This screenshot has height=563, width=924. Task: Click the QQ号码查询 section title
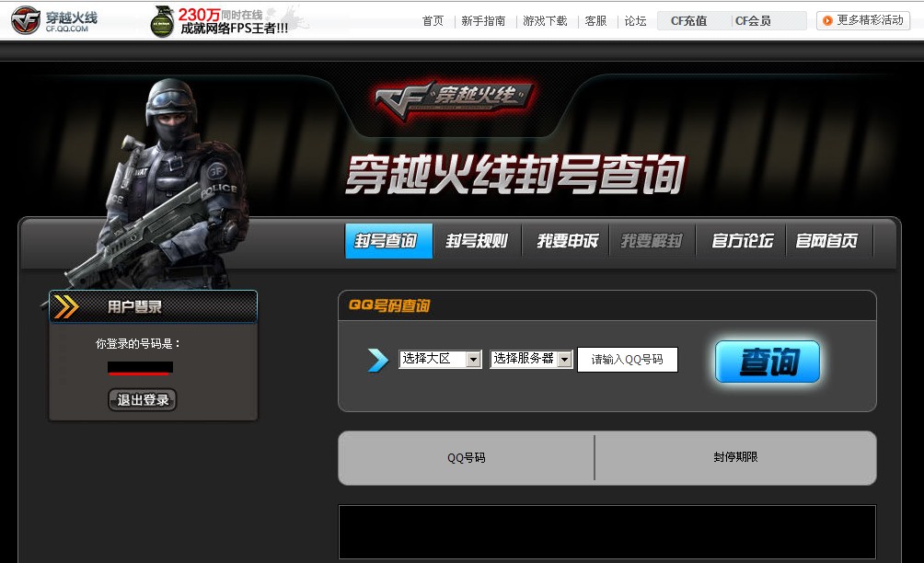389,305
